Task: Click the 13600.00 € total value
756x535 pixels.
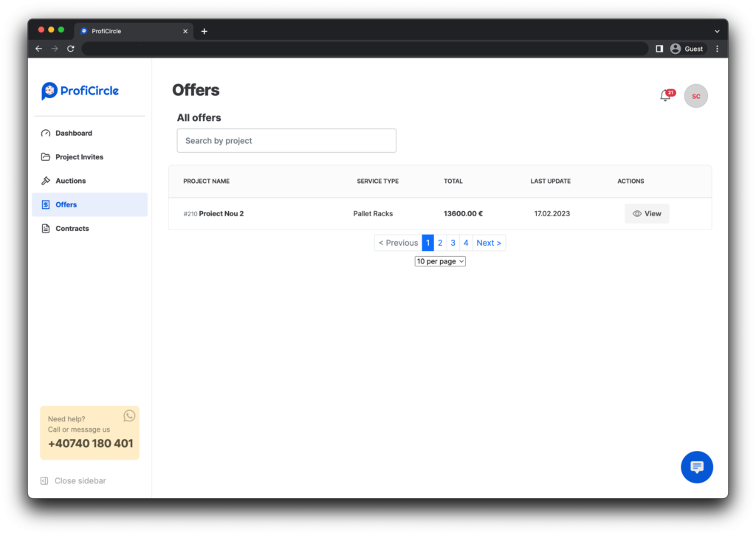Action: [464, 213]
